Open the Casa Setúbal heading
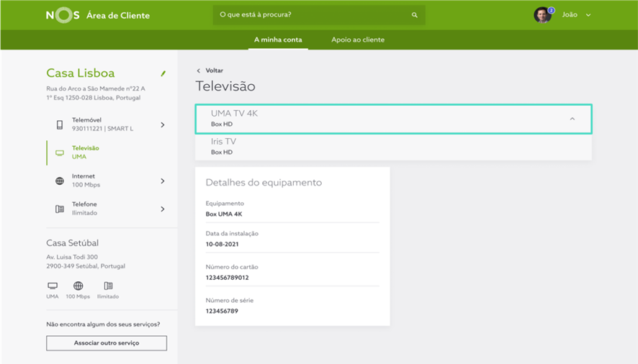This screenshot has height=364, width=638. [73, 243]
